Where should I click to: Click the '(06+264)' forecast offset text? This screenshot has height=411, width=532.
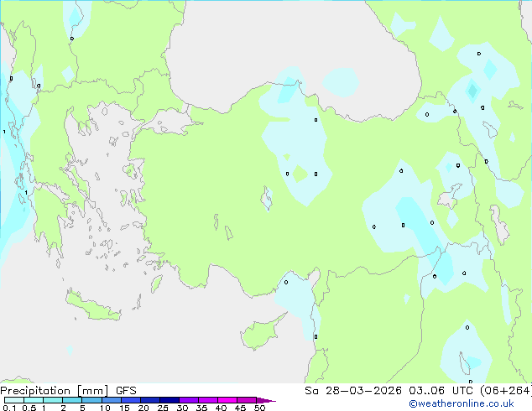[x=505, y=391]
